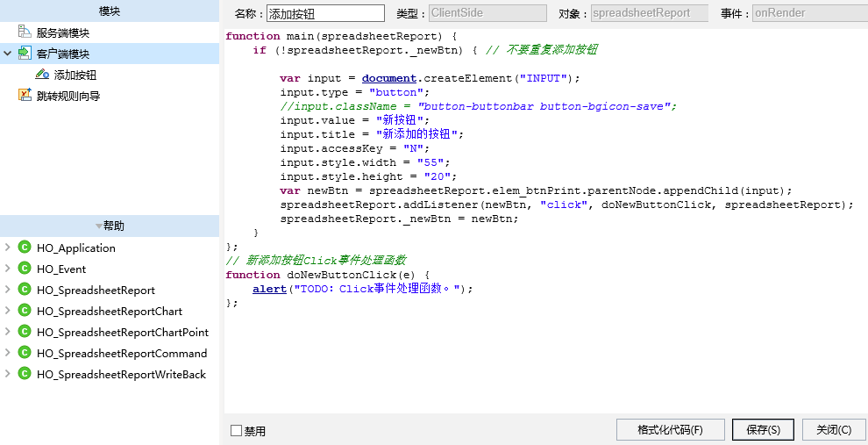Viewport: 868px width, 445px height.
Task: Expand the HO_Event help node
Action: [x=7, y=269]
